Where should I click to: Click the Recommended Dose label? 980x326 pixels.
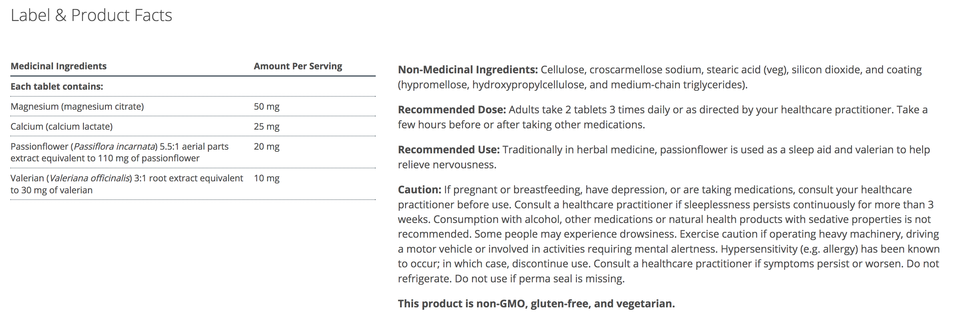(452, 110)
